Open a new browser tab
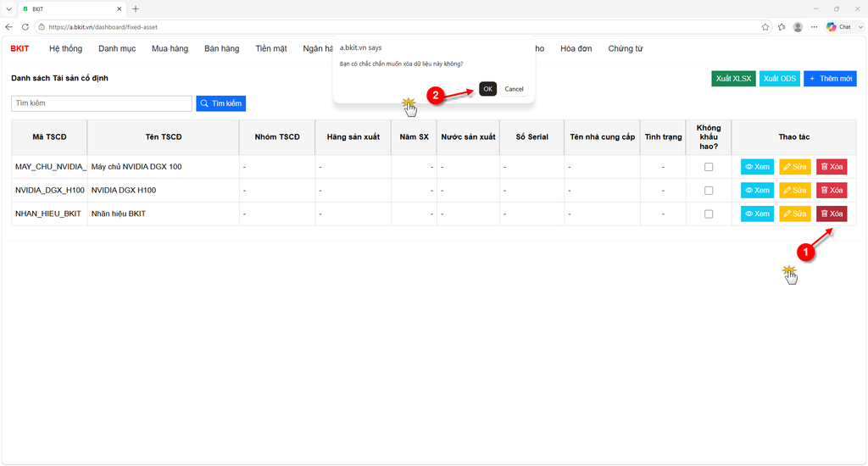868x466 pixels. 135,8
